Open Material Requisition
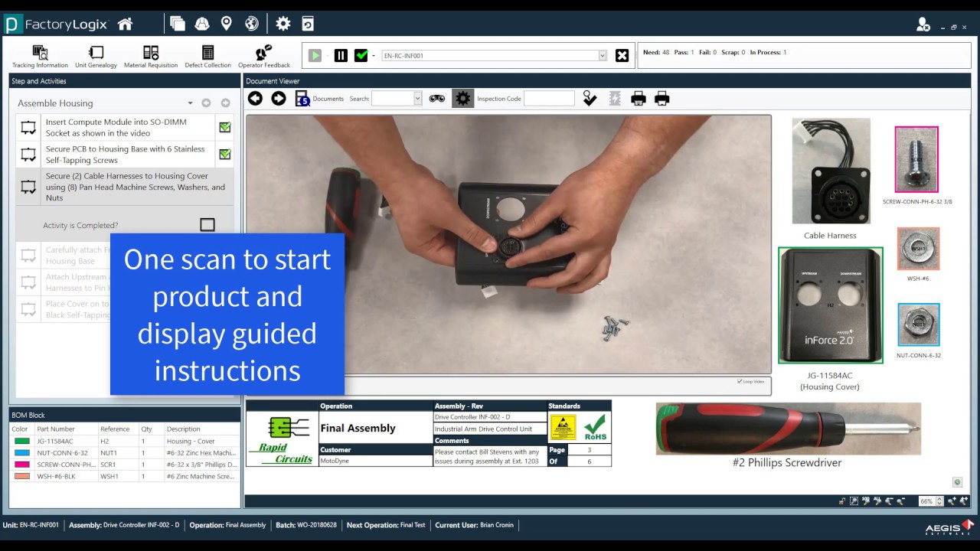 151,57
